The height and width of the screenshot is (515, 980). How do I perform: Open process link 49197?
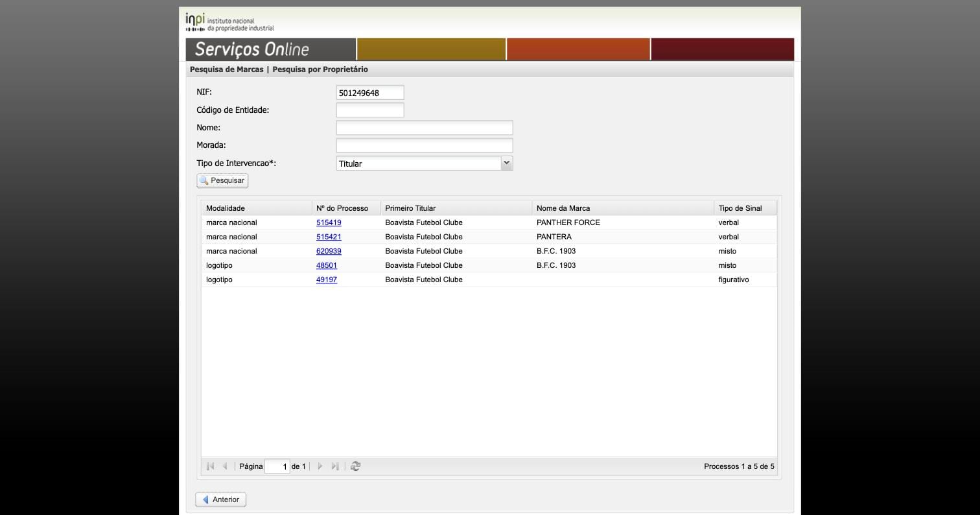tap(327, 280)
